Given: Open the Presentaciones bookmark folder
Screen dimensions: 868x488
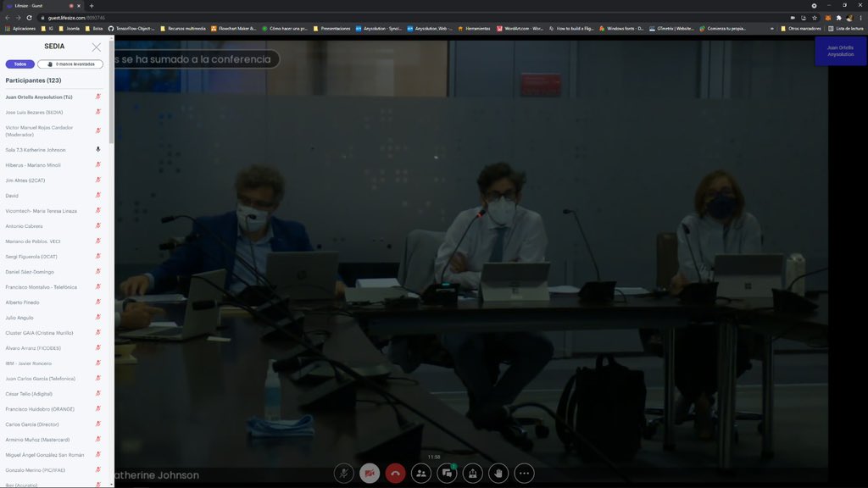Looking at the screenshot, I should (331, 28).
